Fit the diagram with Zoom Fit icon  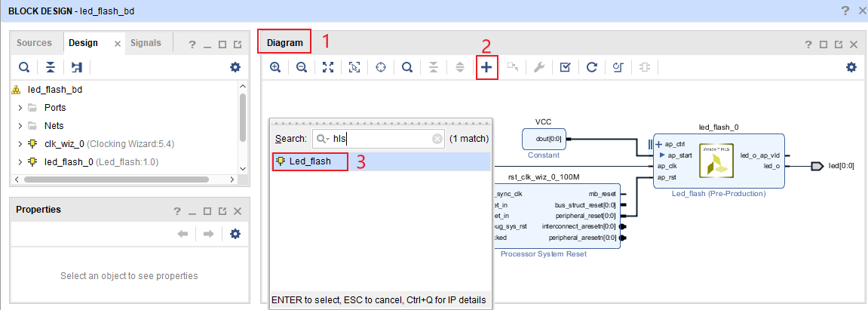[328, 67]
